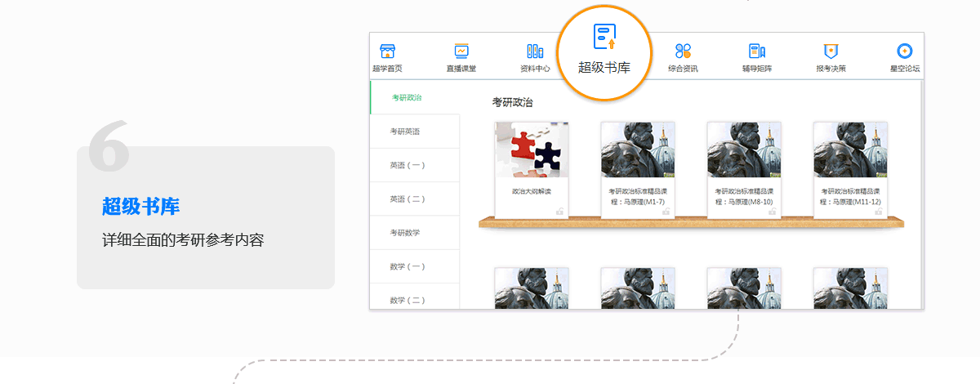Open the 马原理(M11-12) course book title
This screenshot has width=980, height=384.
click(850, 196)
